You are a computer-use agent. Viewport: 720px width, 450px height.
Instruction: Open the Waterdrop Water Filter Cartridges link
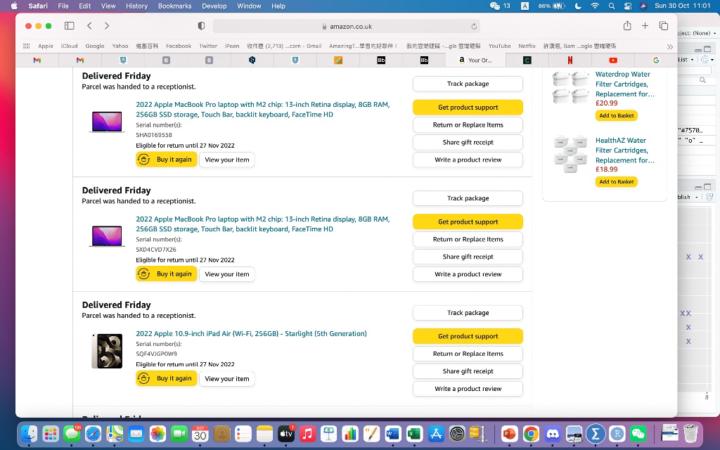pyautogui.click(x=624, y=84)
